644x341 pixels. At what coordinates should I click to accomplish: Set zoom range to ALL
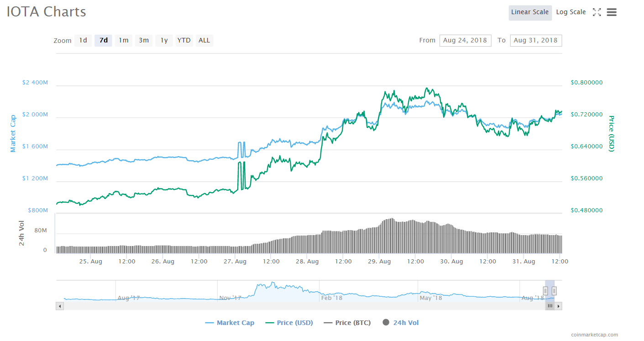pyautogui.click(x=204, y=40)
